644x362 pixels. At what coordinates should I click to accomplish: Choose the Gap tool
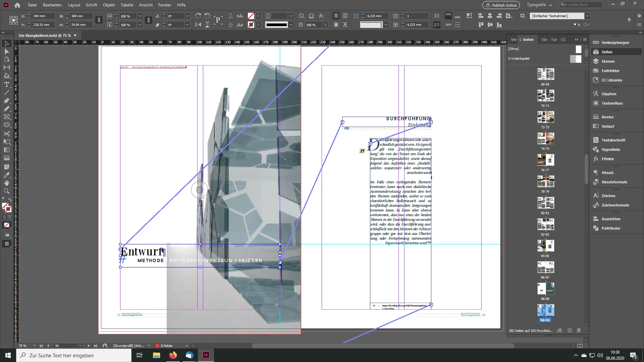point(6,67)
